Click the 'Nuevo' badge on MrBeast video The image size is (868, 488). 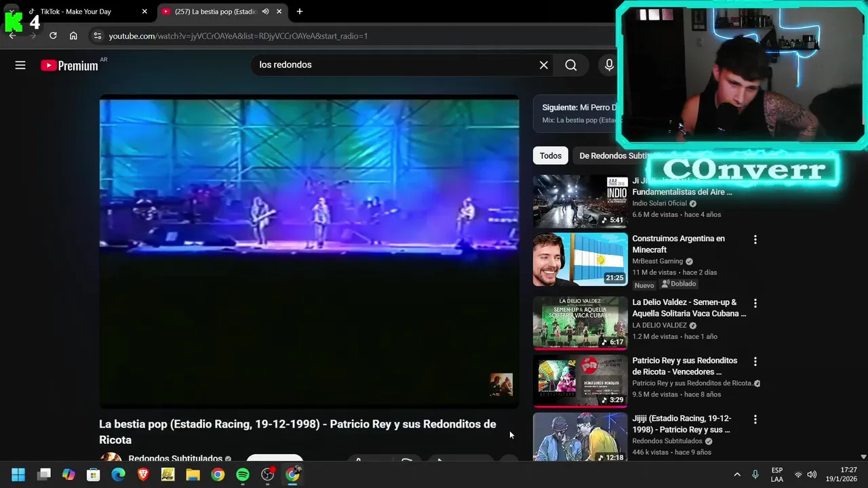click(644, 285)
